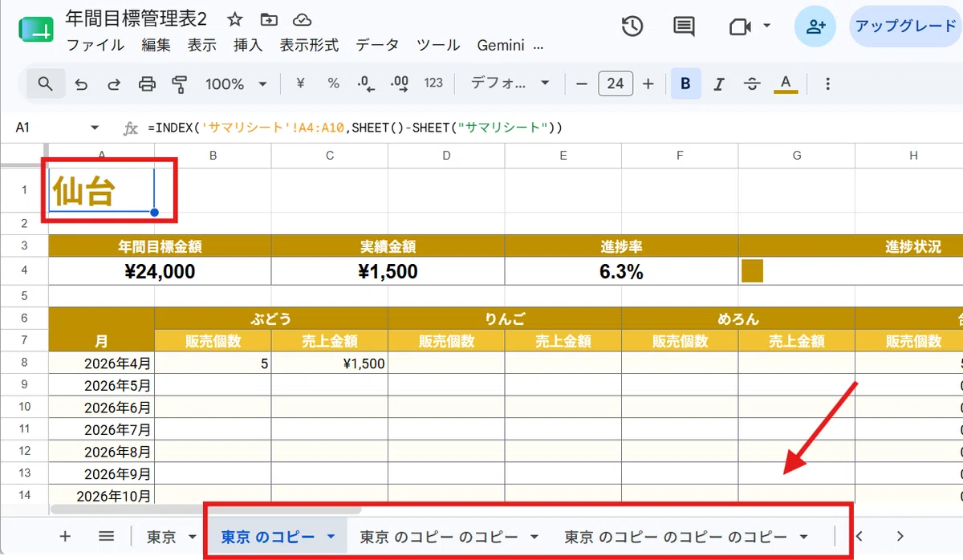Viewport: 963px width, 560px height.
Task: Open the toolbar more options menu
Action: tap(828, 83)
